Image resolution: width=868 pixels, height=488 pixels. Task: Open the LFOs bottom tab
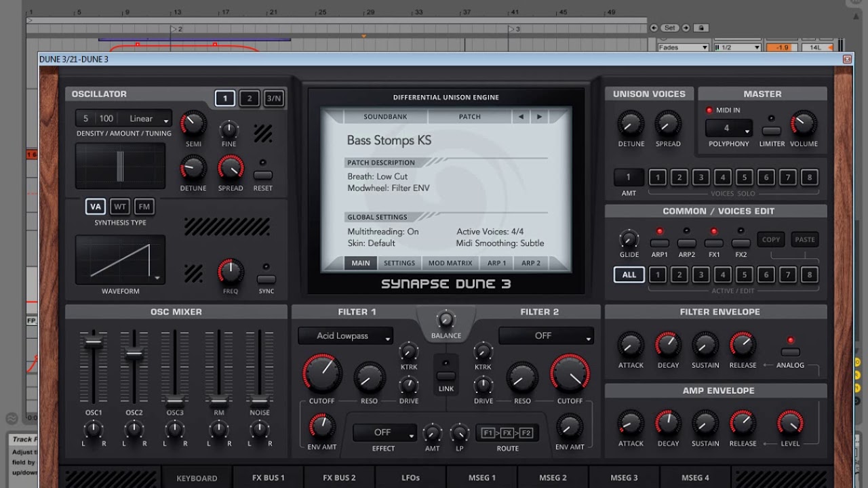click(x=410, y=478)
